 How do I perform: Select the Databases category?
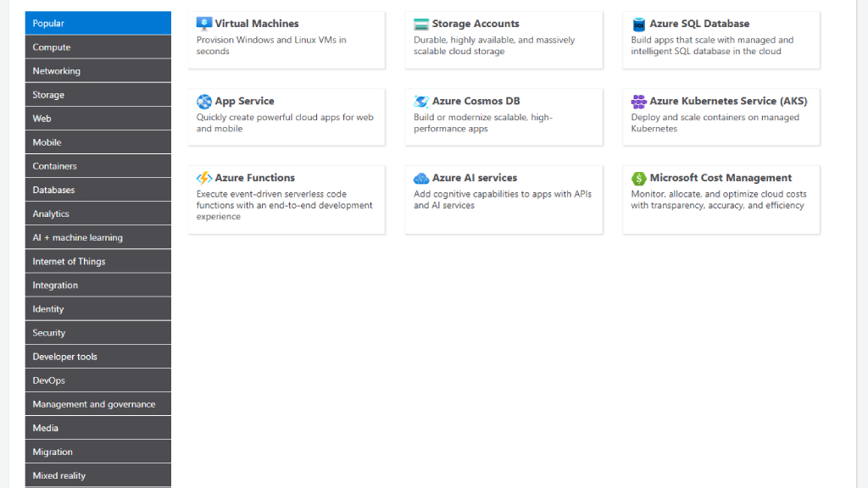pyautogui.click(x=98, y=190)
